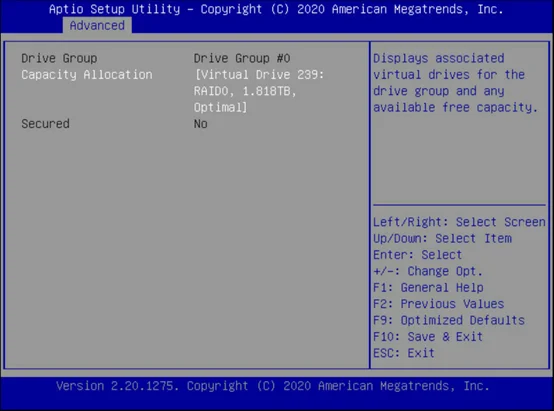Image resolution: width=554 pixels, height=411 pixels.
Task: Click Left/Right: Select Screen hint
Action: [459, 222]
